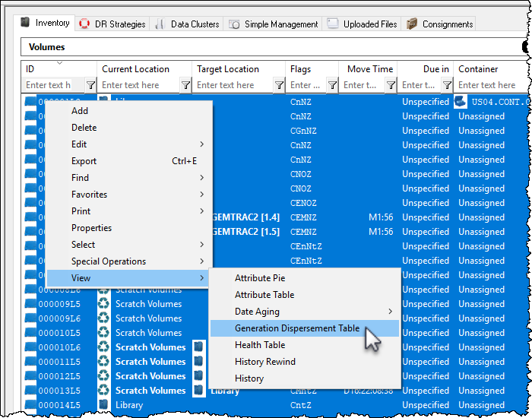Click target library icon on row 000010L6

[198, 347]
